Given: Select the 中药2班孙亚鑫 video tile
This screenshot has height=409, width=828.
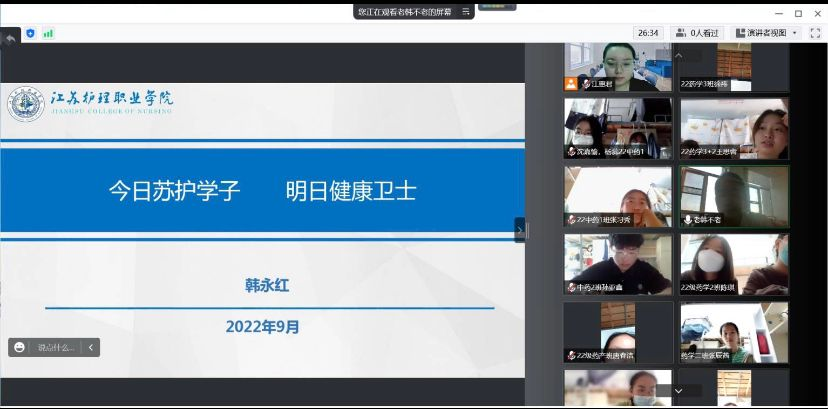Looking at the screenshot, I should point(617,263).
